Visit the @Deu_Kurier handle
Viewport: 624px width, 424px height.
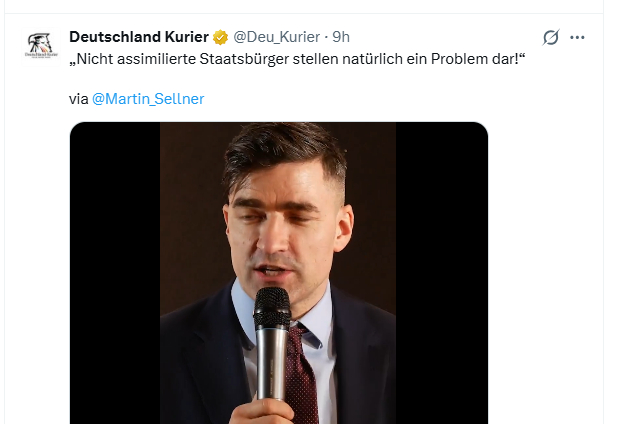[x=277, y=38]
